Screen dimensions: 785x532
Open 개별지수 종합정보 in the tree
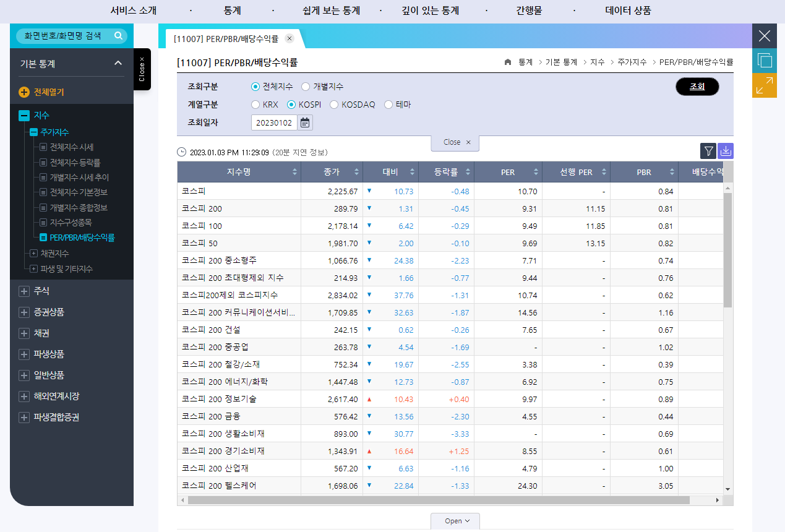pyautogui.click(x=79, y=207)
